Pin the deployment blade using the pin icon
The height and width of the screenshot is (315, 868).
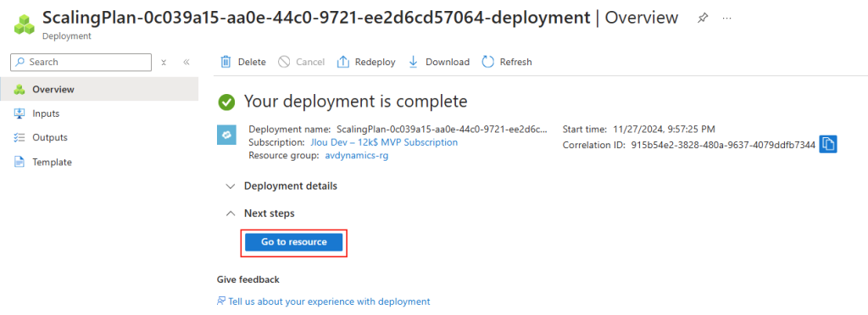point(703,19)
